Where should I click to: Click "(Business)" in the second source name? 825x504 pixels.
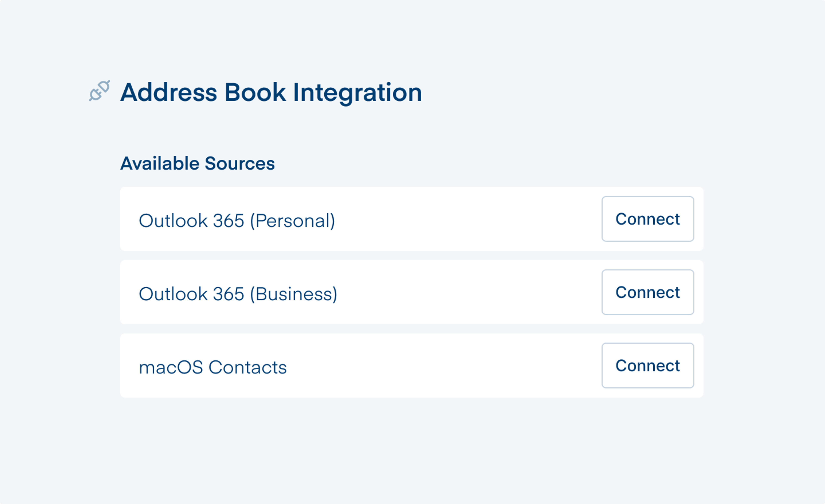[294, 294]
